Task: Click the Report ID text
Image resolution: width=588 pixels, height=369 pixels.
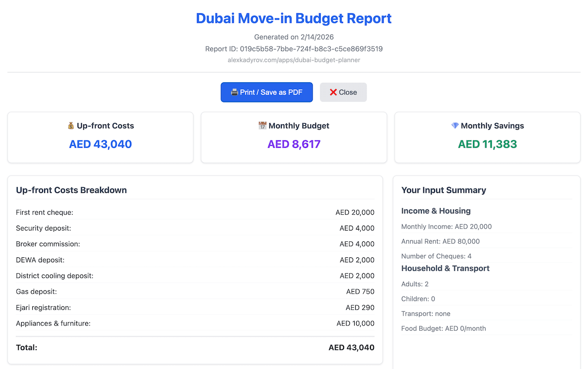Action: [294, 49]
